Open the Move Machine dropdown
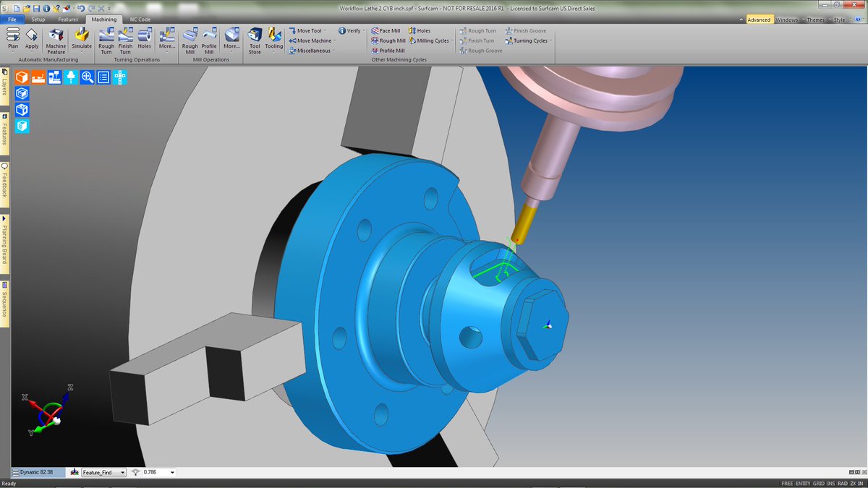Viewport: 868px width, 488px height. [312, 40]
